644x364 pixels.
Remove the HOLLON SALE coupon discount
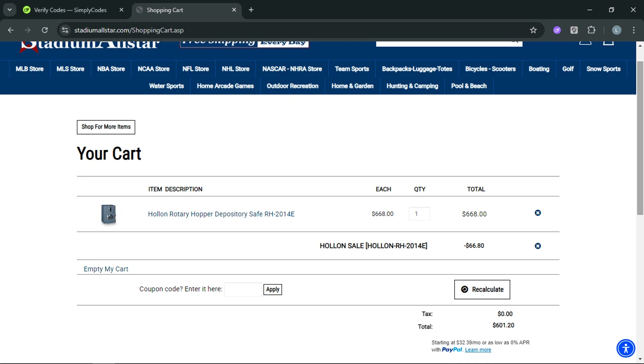pyautogui.click(x=538, y=246)
